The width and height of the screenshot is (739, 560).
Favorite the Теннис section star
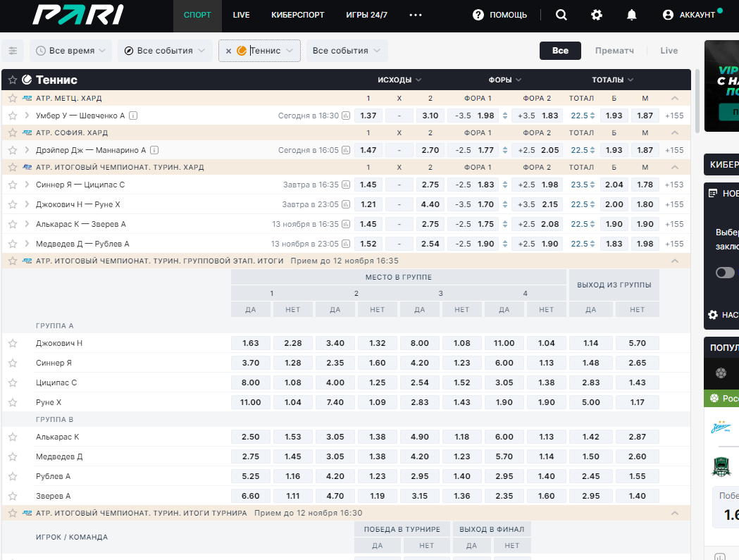click(x=13, y=80)
